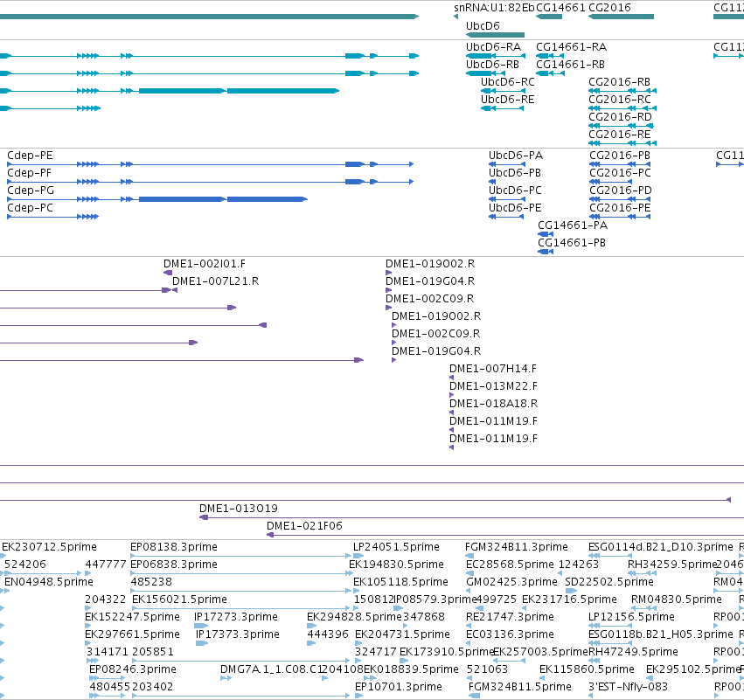Select the UbcD6-RC transcript label
The width and height of the screenshot is (744, 700).
[508, 82]
